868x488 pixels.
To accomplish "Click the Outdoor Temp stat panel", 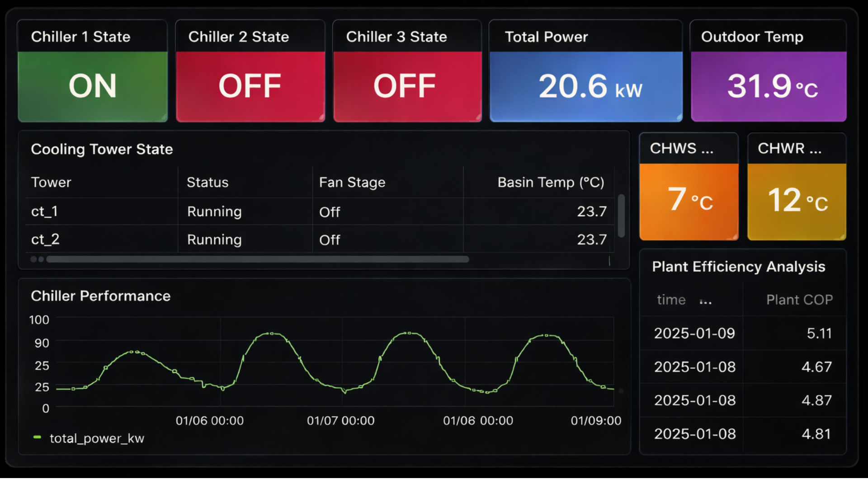I will (768, 87).
